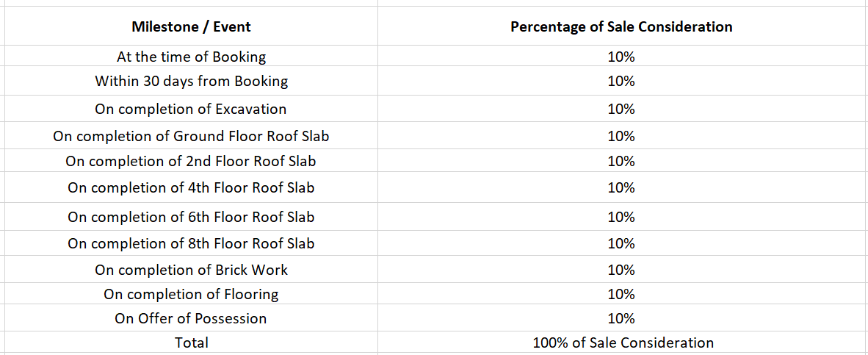
Task: Select the 8th Floor Roof Slab cell
Action: [191, 243]
